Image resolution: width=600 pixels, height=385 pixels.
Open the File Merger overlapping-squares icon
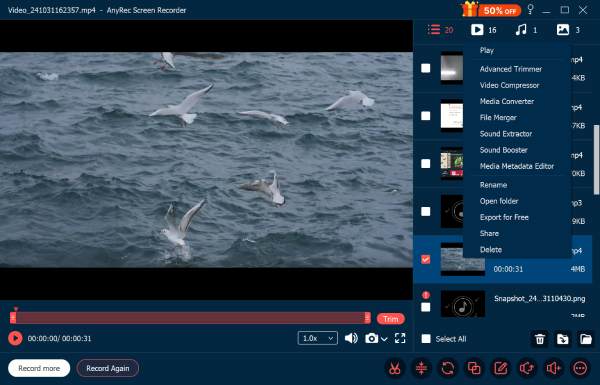[x=474, y=368]
